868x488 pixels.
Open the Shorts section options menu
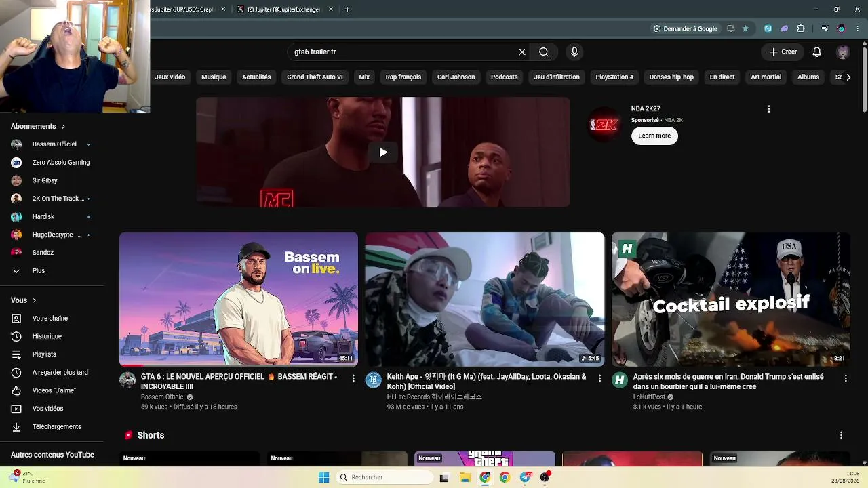point(841,435)
